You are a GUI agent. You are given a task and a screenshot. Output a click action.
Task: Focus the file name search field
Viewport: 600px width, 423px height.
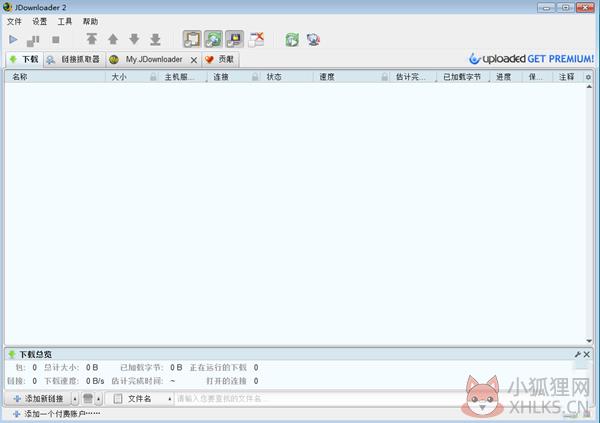pos(318,399)
